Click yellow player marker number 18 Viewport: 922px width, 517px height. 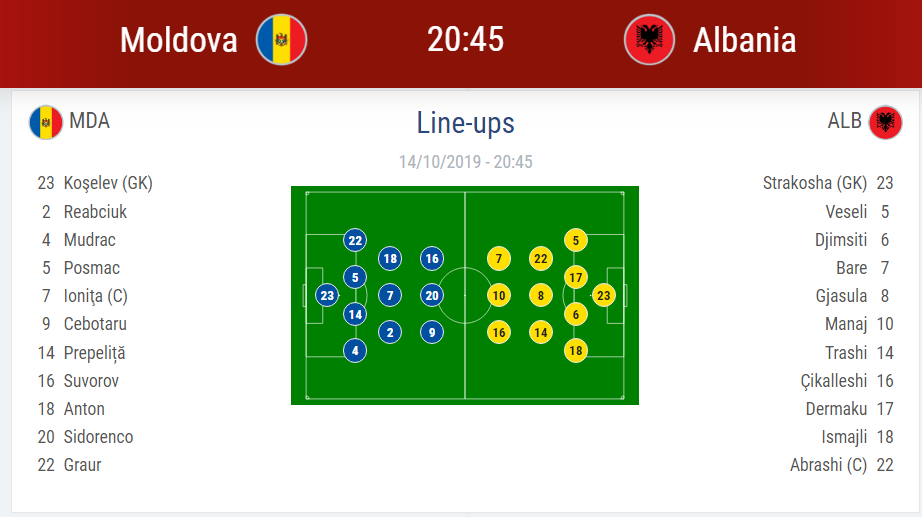[x=575, y=350]
